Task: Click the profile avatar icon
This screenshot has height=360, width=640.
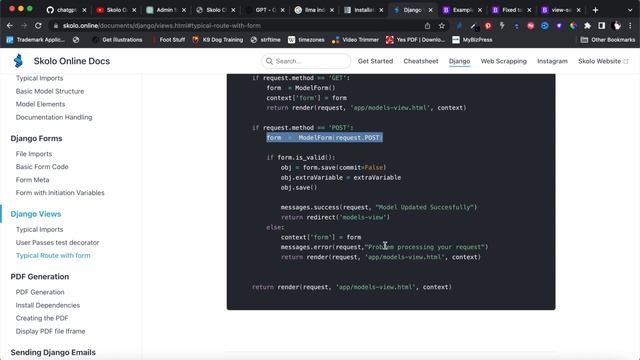Action: (x=617, y=26)
